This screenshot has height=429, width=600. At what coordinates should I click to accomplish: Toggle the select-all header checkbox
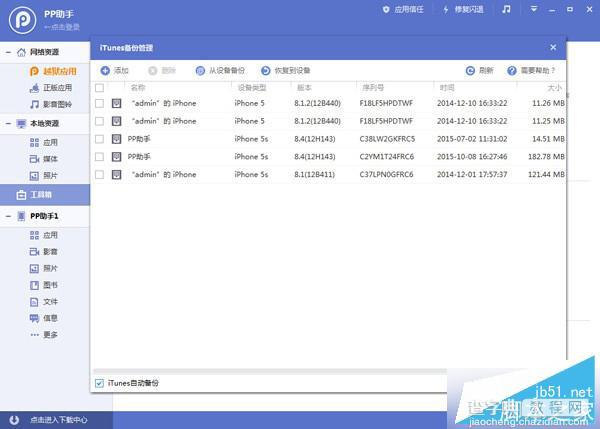[x=99, y=88]
